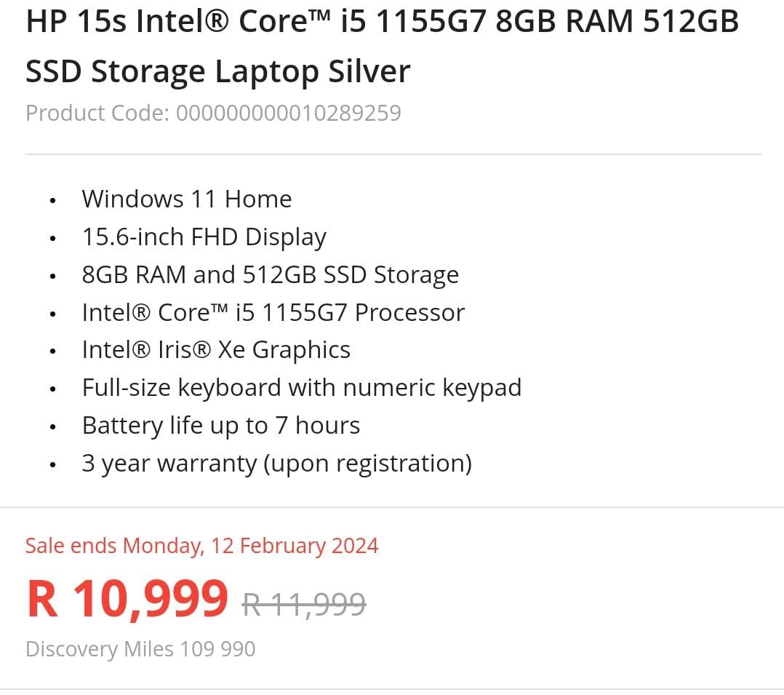Click the bullet point beside Windows 11 Home
The width and height of the screenshot is (784, 695).
[x=52, y=200]
